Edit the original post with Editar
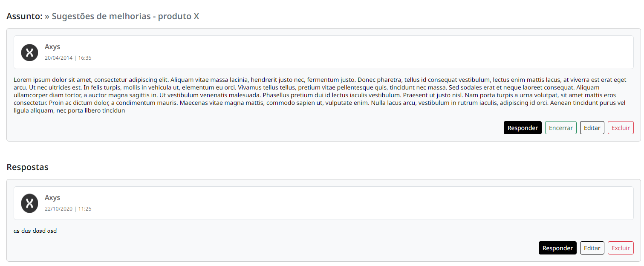The image size is (644, 266). (x=592, y=128)
